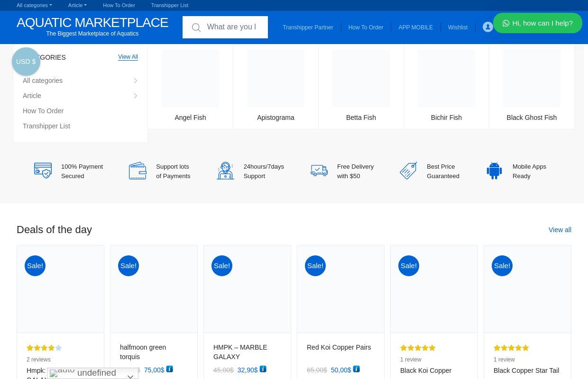Click the info icon beside 50,00$ price
Viewport: 588px width, 379px height.
tap(357, 369)
